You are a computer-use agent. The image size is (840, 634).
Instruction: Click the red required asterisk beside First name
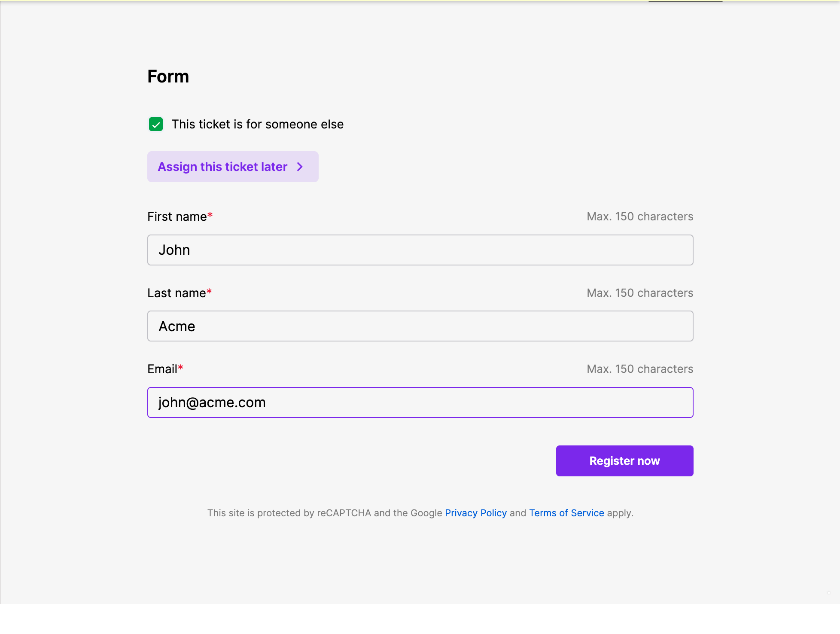tap(210, 215)
